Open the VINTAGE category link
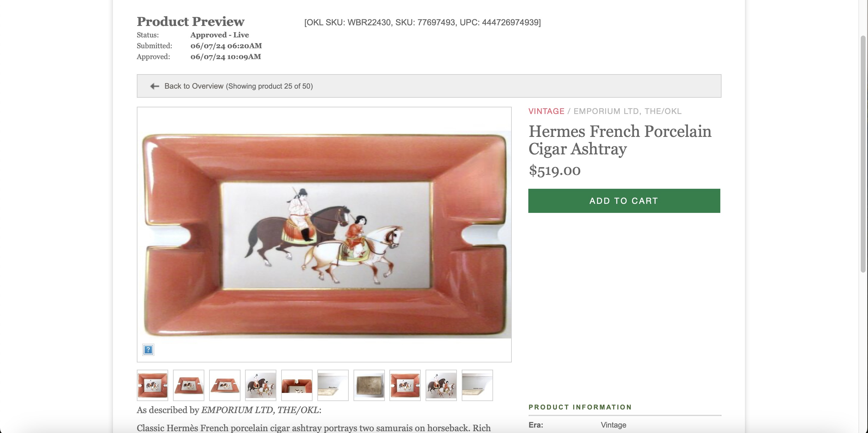 pos(546,111)
